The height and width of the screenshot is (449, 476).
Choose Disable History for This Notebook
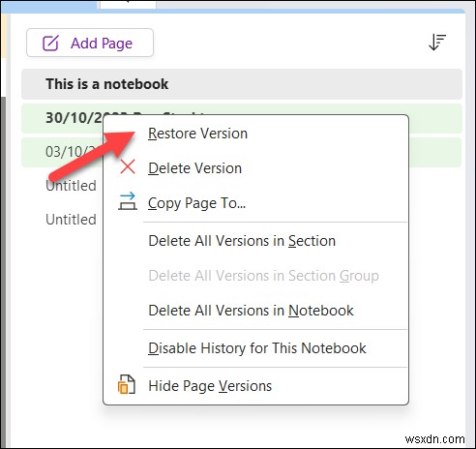[255, 348]
